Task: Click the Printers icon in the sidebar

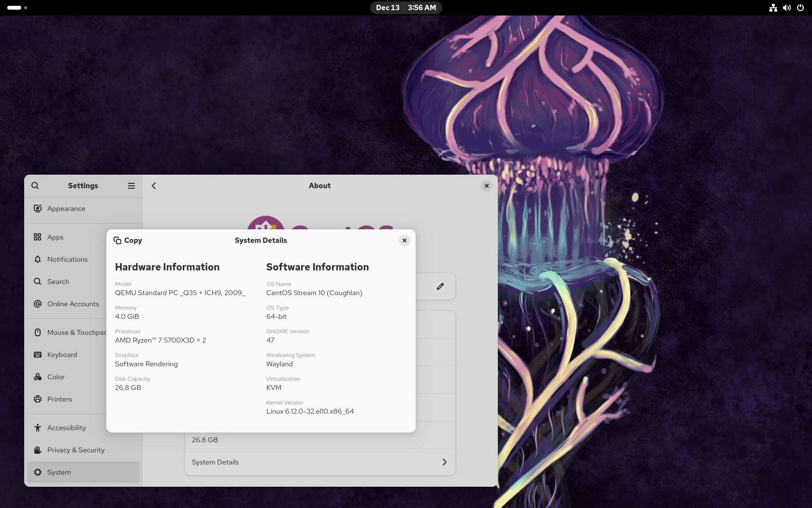Action: tap(38, 399)
